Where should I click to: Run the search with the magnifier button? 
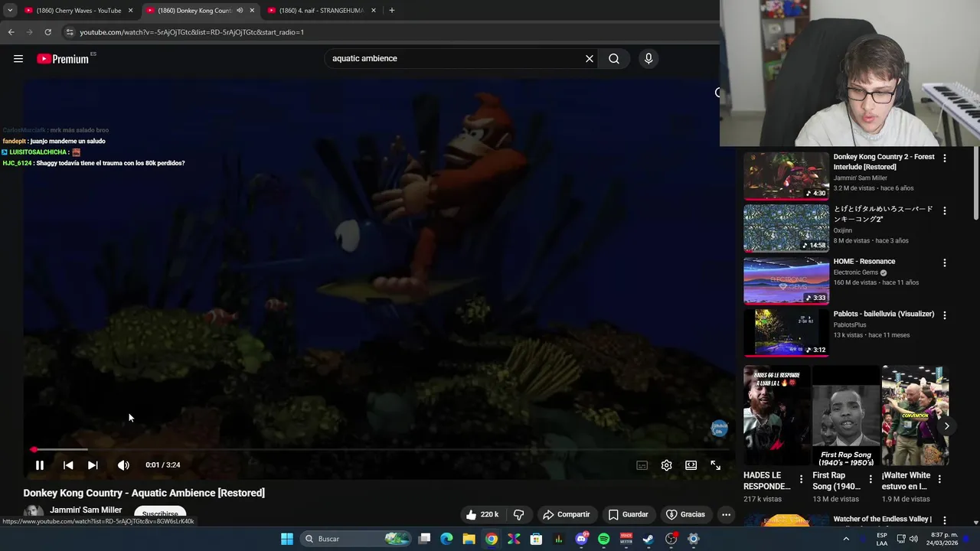pyautogui.click(x=614, y=59)
